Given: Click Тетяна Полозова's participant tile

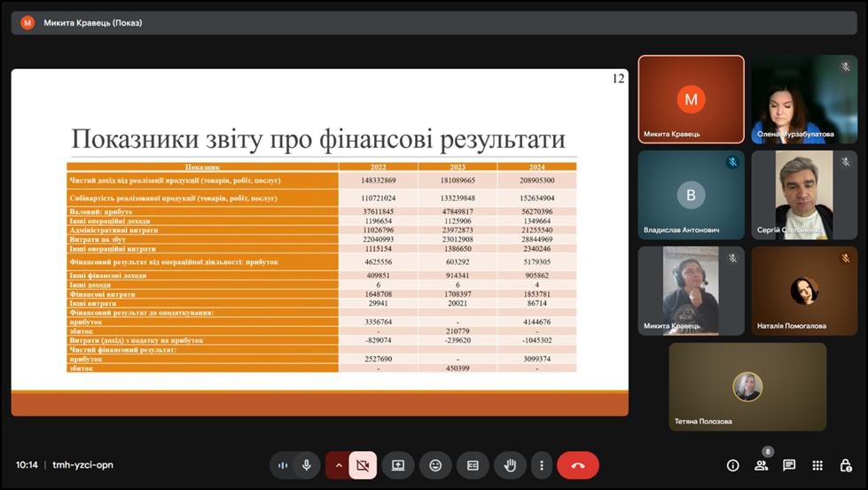Looking at the screenshot, I should (747, 386).
